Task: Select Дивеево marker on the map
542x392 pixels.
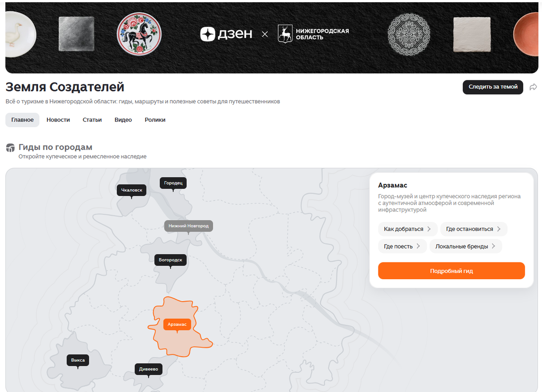Action: [x=149, y=369]
